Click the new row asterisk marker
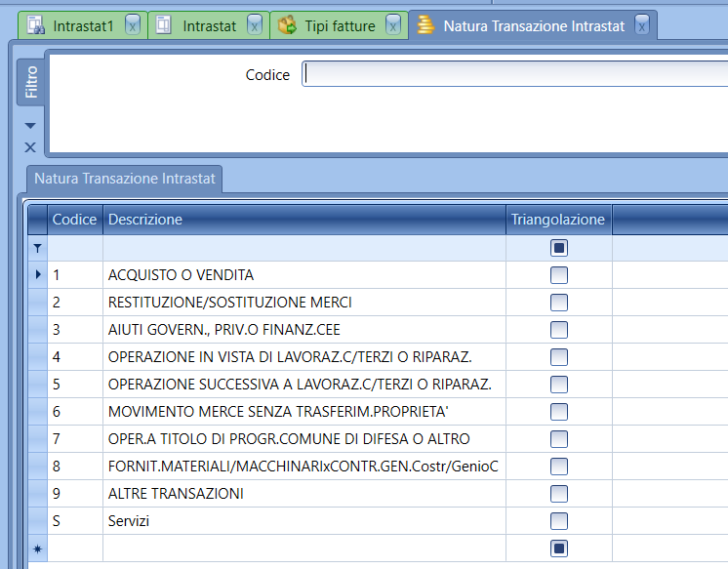The image size is (728, 569). [38, 549]
